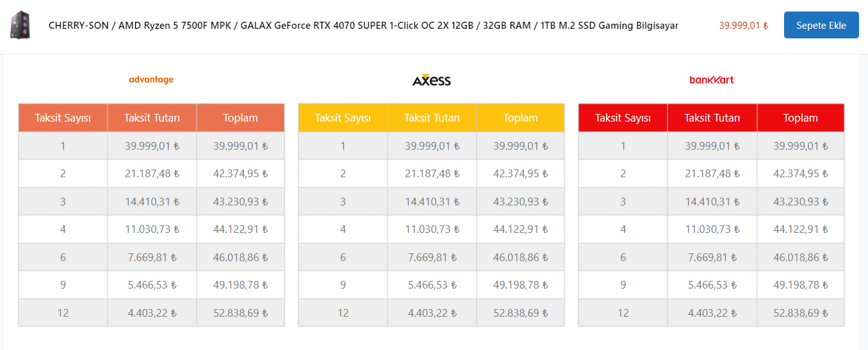
Task: Click the advantage card logo
Action: pyautogui.click(x=151, y=80)
